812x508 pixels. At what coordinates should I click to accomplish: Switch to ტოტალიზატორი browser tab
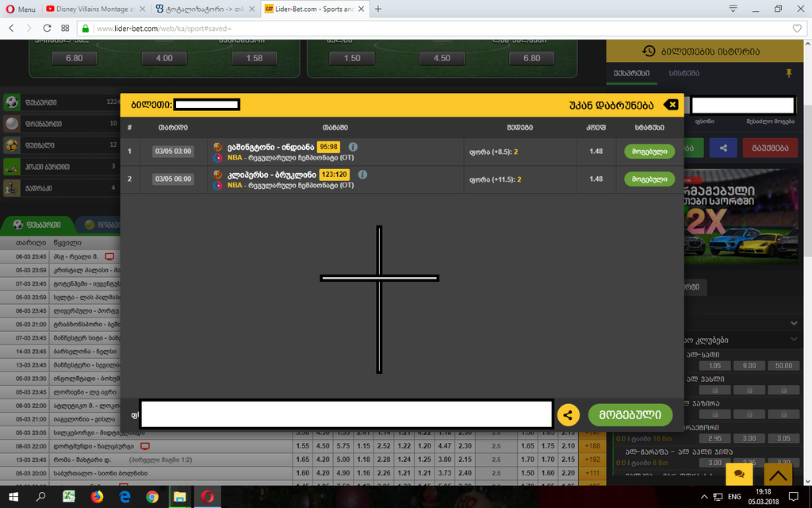click(x=205, y=9)
